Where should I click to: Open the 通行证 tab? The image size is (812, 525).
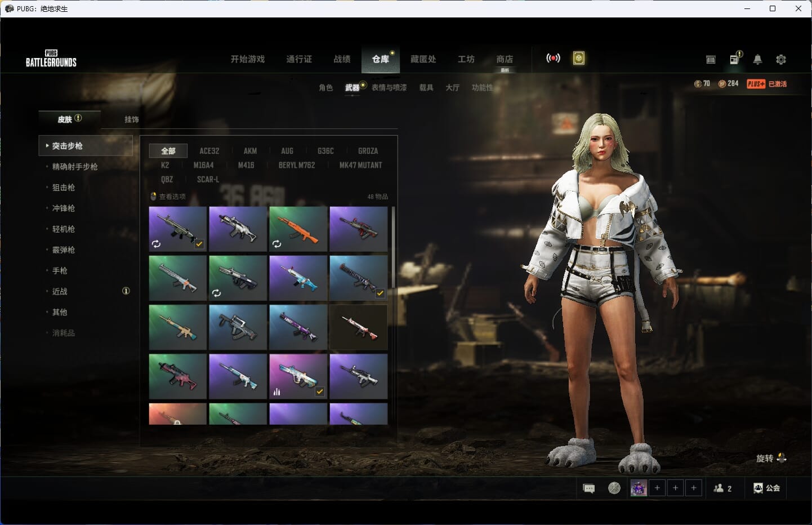[299, 59]
